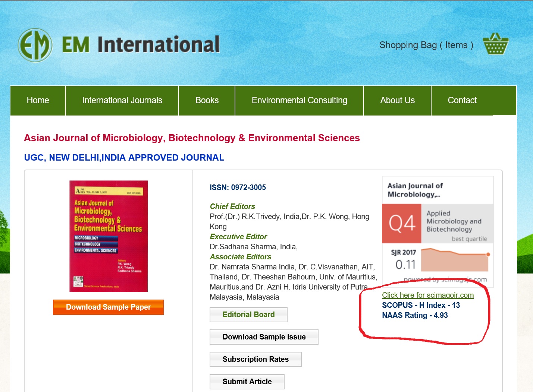Click the red Q4 quartile badge
Image resolution: width=533 pixels, height=392 pixels.
click(x=402, y=223)
